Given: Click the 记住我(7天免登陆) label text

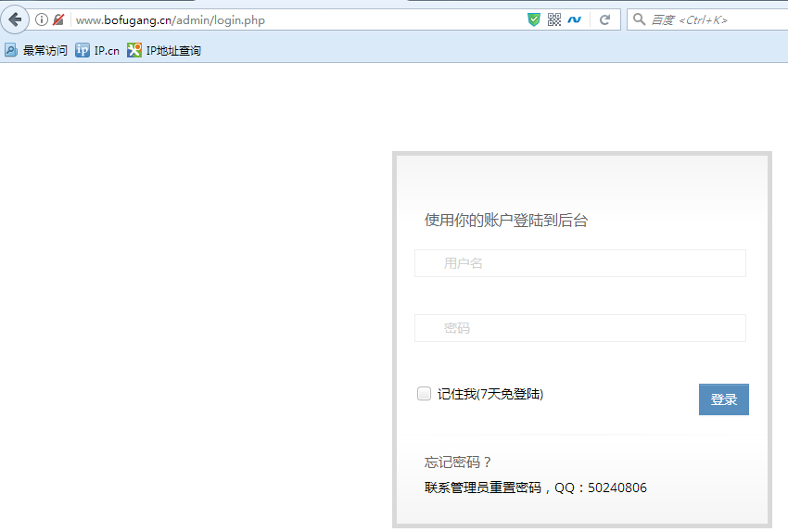Looking at the screenshot, I should point(490,394).
